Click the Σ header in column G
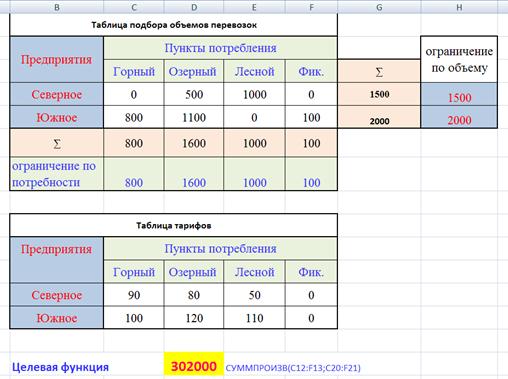Image resolution: width=508 pixels, height=379 pixels. tap(379, 72)
